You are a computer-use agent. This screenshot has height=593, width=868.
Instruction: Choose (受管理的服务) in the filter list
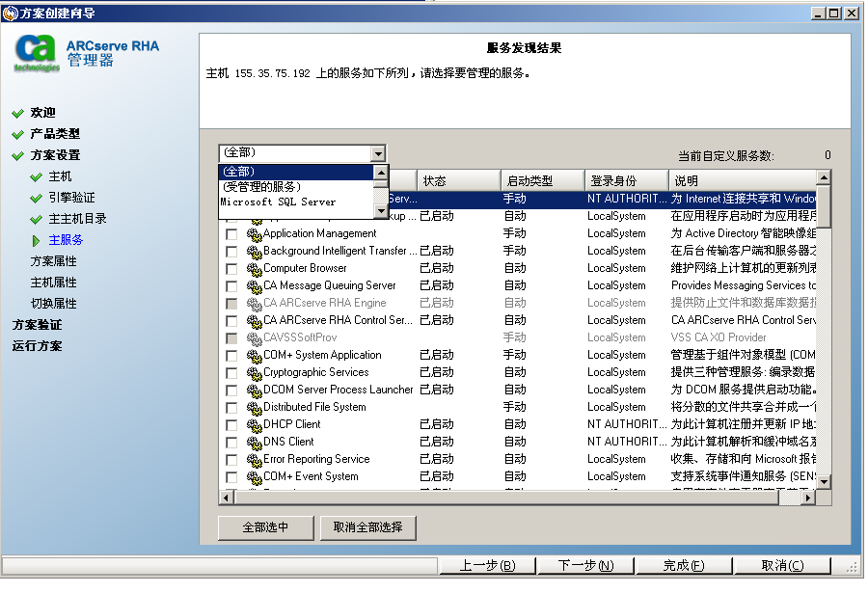coord(262,187)
